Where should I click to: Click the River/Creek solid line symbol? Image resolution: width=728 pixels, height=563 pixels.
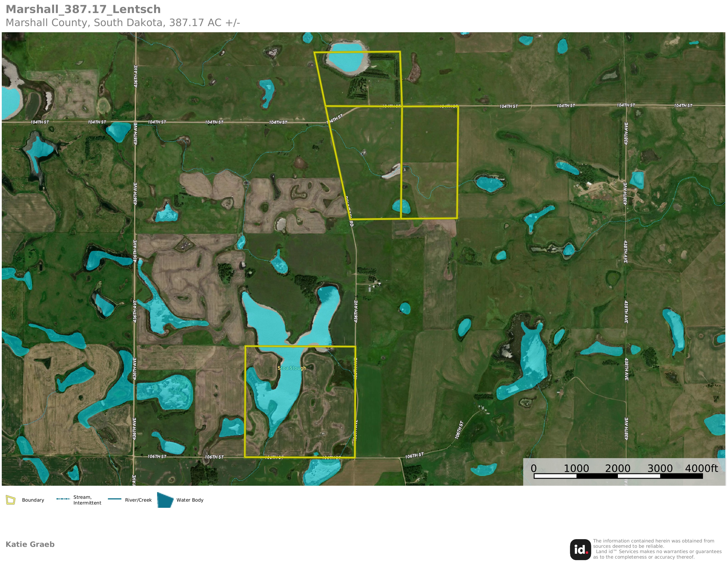click(x=115, y=499)
